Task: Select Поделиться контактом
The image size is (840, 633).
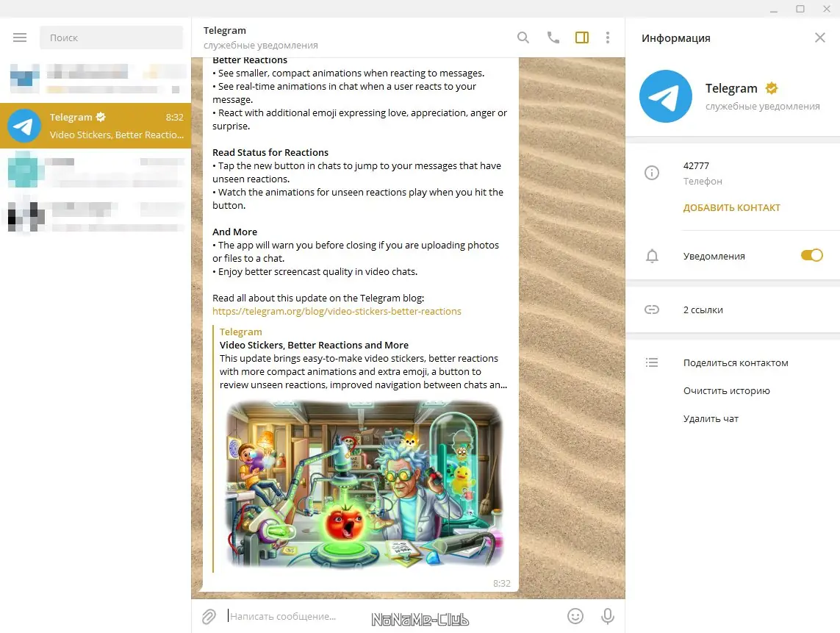Action: tap(736, 363)
